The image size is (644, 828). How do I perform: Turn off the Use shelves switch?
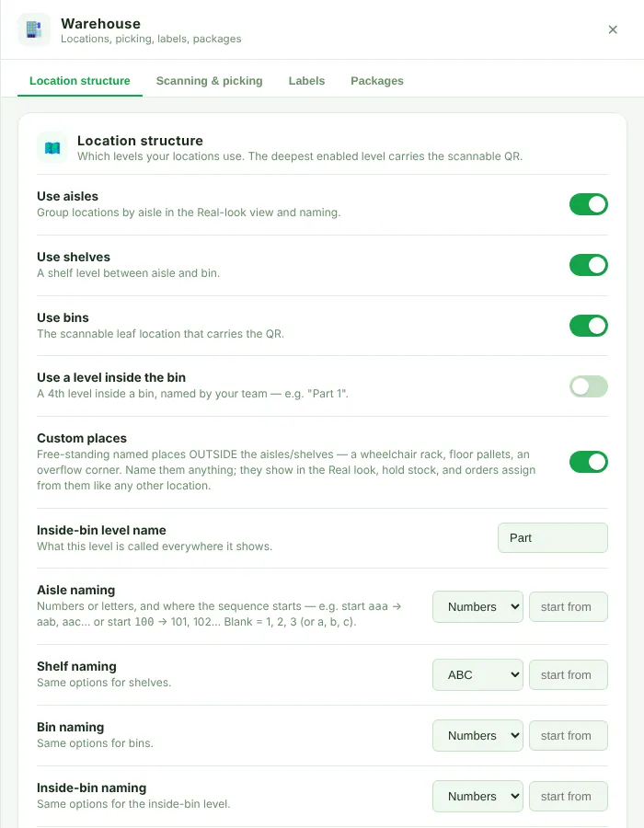pyautogui.click(x=588, y=265)
